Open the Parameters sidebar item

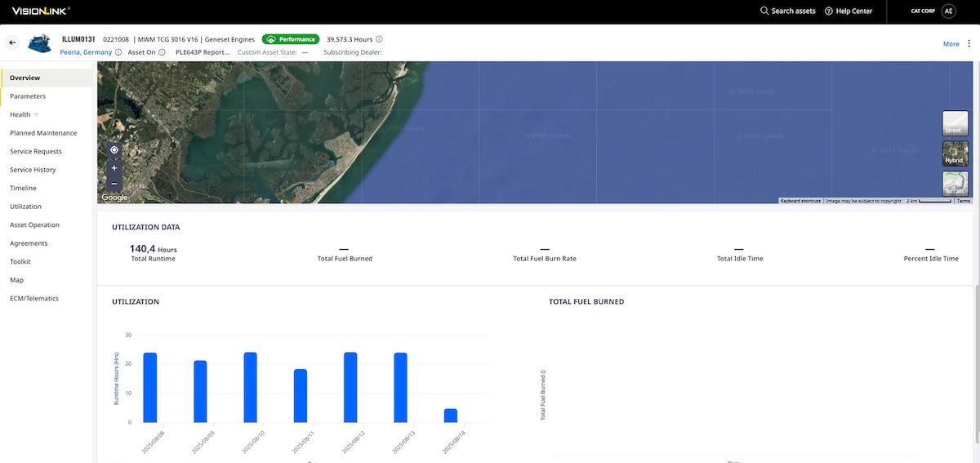coord(28,96)
